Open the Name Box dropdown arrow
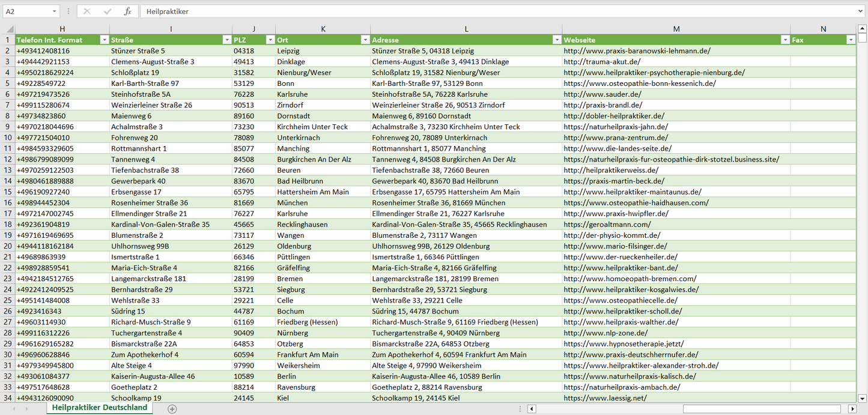Viewport: 868px width, 415px height. tap(54, 11)
